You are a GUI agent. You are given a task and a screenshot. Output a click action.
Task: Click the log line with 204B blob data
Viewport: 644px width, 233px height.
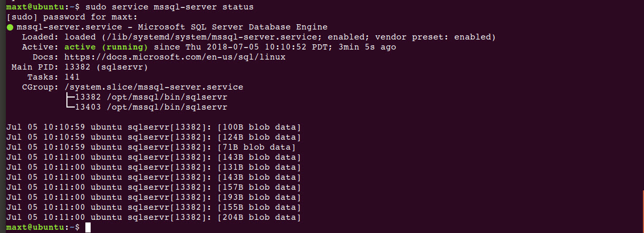[153, 217]
